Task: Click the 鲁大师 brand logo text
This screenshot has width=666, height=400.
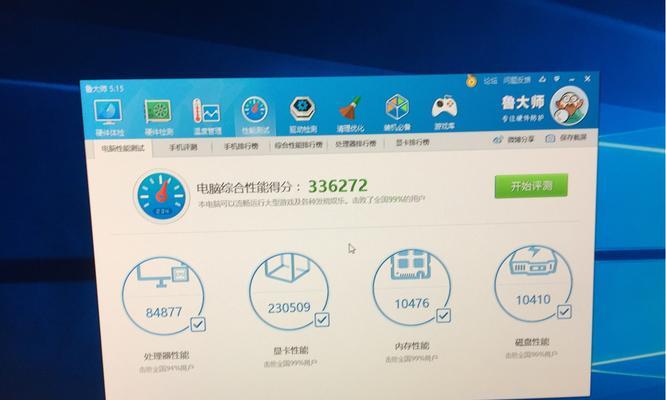Action: (522, 102)
